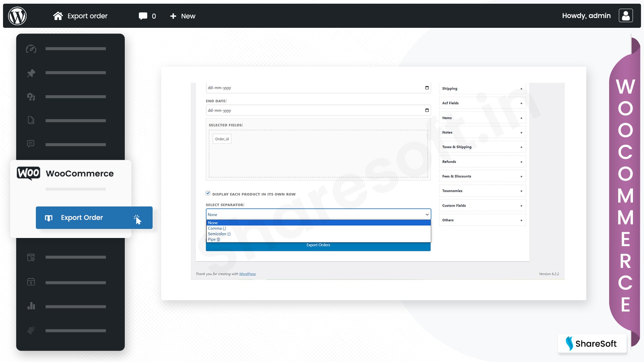Open the admin user avatar icon
Image resolution: width=644 pixels, height=362 pixels.
tap(626, 16)
